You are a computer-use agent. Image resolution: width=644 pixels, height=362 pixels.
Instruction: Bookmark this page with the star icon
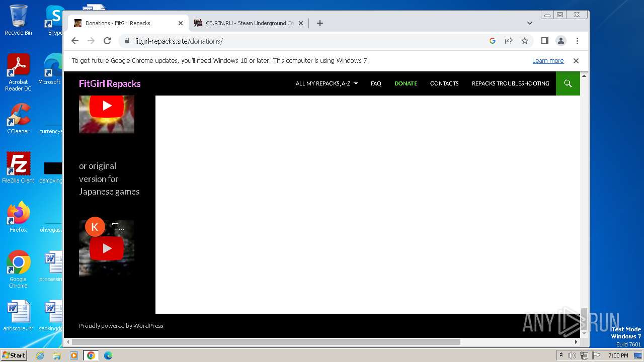point(525,41)
